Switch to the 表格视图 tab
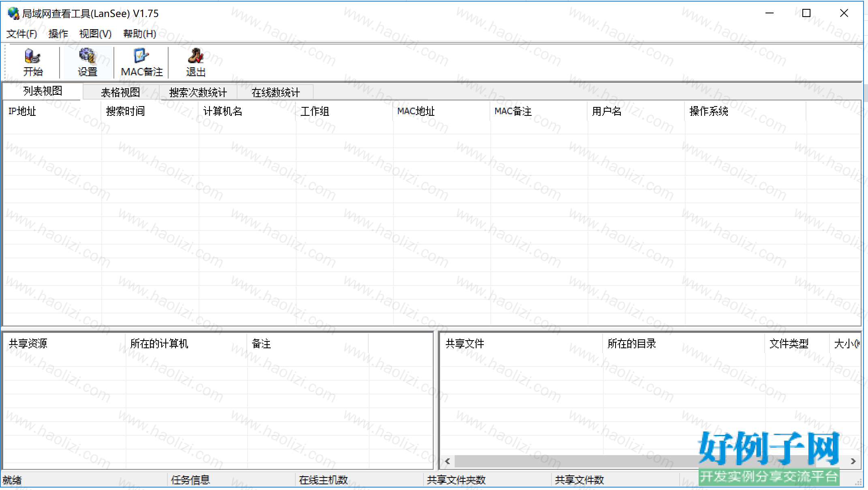 click(120, 93)
